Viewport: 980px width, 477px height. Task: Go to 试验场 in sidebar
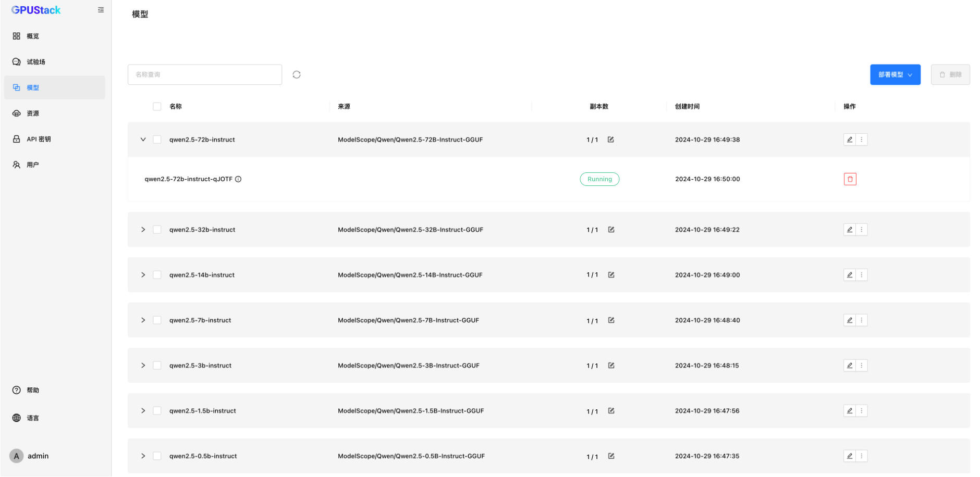pos(36,62)
